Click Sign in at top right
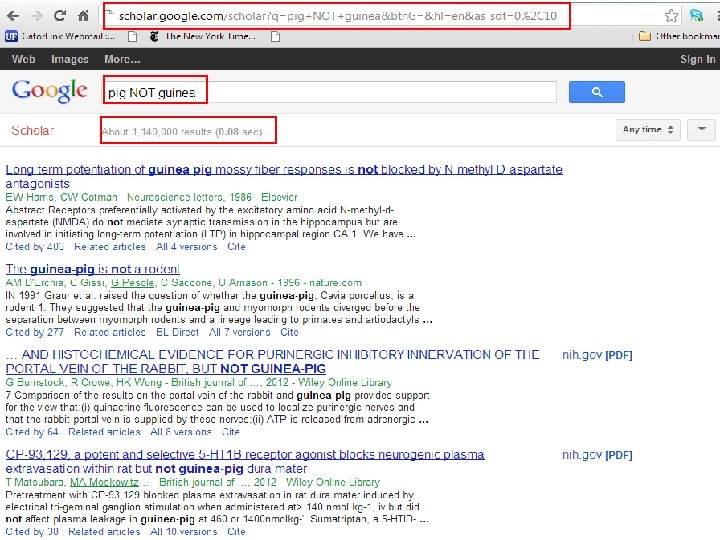 (698, 59)
